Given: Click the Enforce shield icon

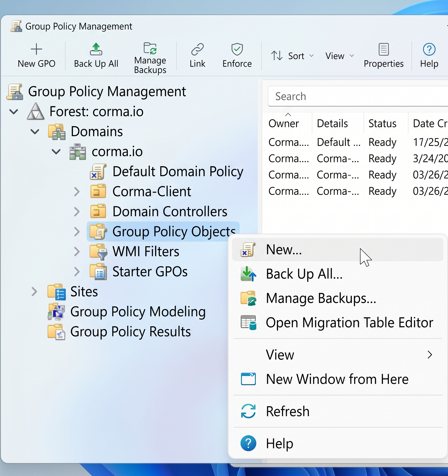Looking at the screenshot, I should tap(237, 49).
